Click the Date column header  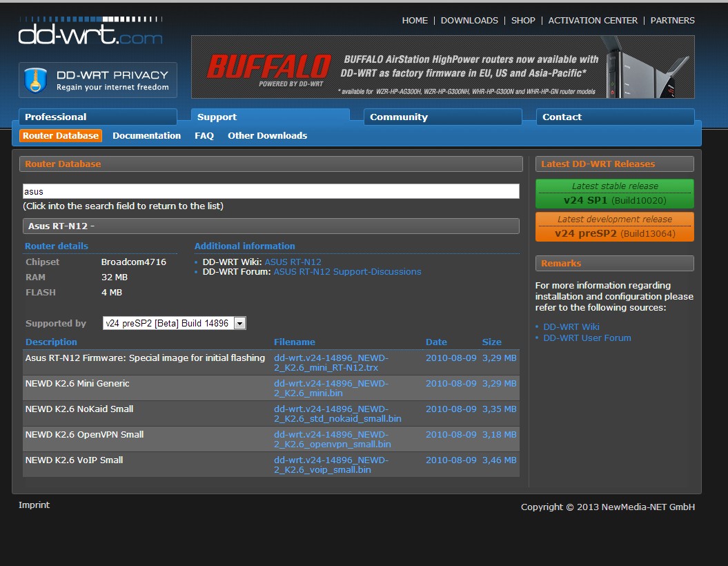point(436,342)
